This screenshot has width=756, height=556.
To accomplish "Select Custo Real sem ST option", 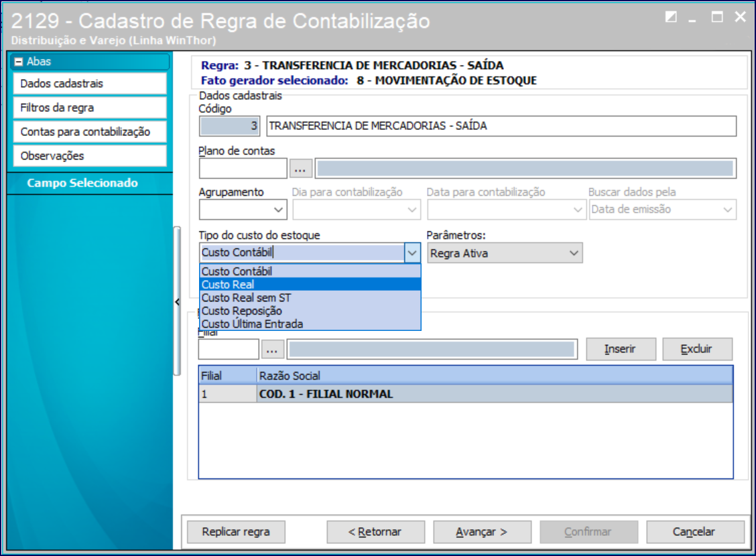I will pos(310,297).
